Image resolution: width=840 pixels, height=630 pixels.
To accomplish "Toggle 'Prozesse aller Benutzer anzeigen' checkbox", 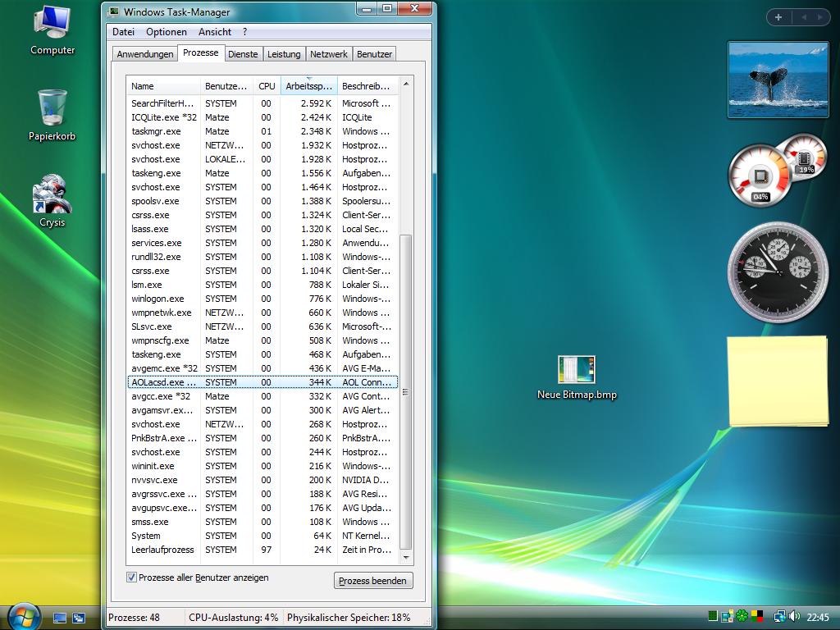I will tap(131, 577).
